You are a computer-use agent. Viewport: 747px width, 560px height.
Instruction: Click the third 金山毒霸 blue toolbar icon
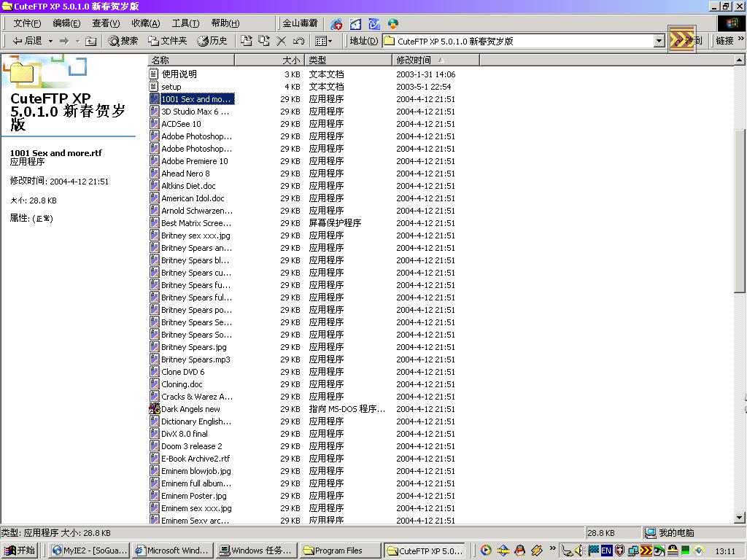coord(374,24)
